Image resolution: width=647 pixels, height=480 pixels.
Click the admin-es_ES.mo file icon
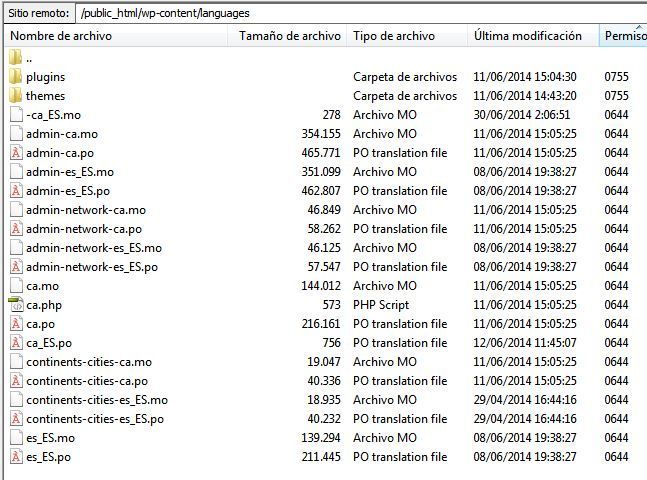click(16, 172)
